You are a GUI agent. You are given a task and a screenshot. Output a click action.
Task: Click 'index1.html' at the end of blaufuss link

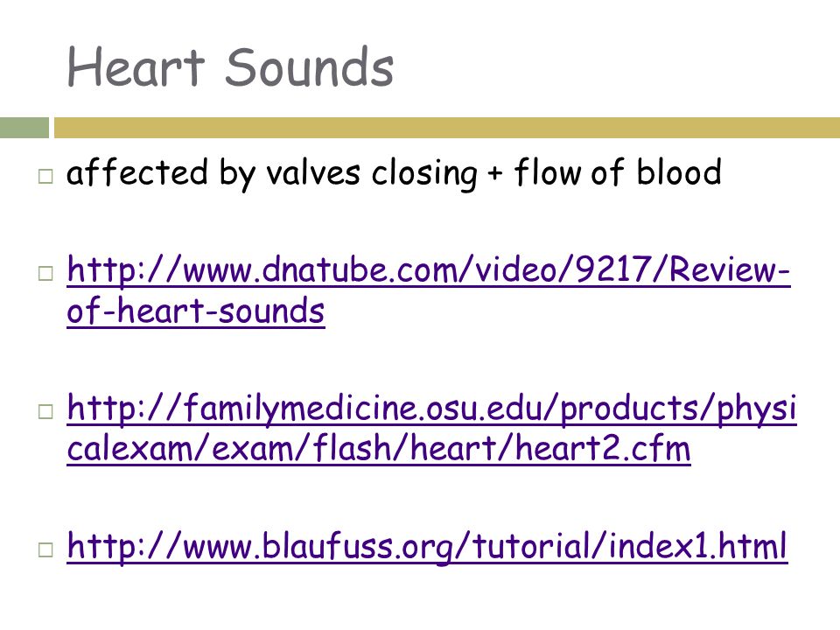(x=698, y=545)
